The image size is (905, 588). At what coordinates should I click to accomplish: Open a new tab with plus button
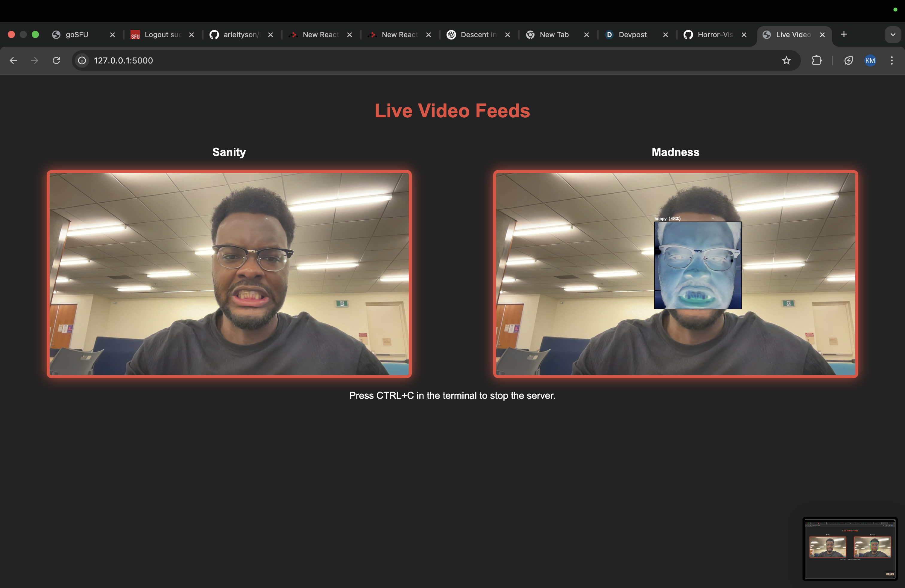844,35
